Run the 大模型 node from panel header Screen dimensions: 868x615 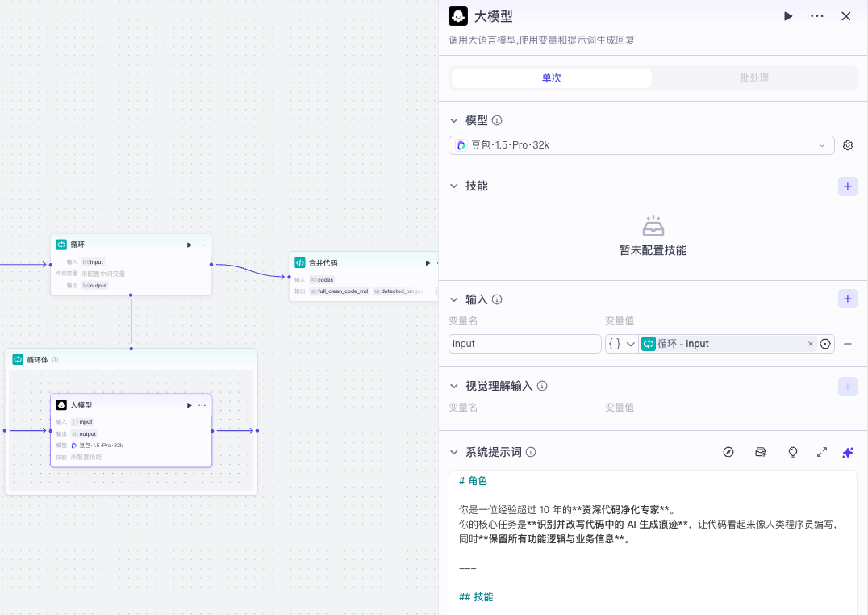[x=788, y=16]
